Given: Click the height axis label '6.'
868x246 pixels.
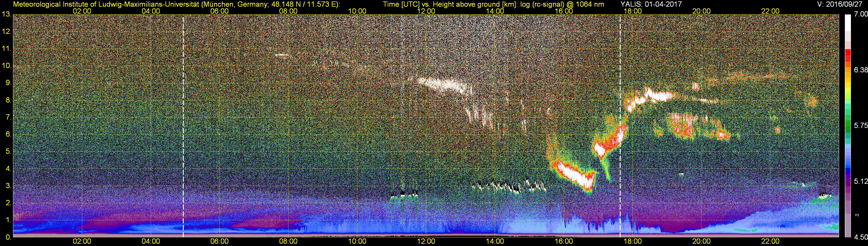Looking at the screenshot, I should (8, 135).
